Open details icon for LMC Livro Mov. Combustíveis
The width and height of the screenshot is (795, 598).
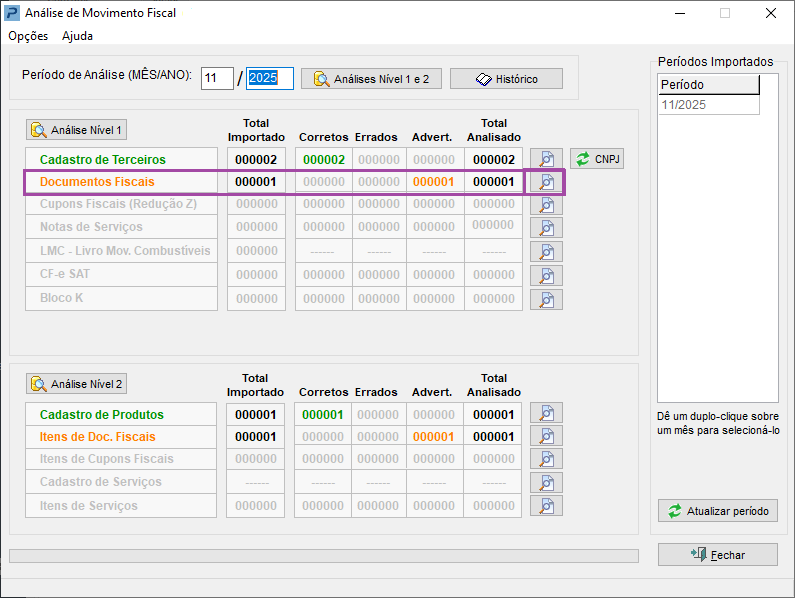[546, 252]
